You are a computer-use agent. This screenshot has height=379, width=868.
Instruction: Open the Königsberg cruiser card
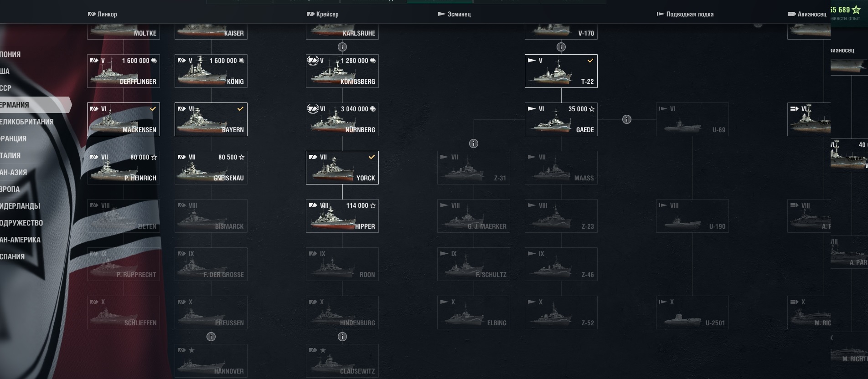342,71
